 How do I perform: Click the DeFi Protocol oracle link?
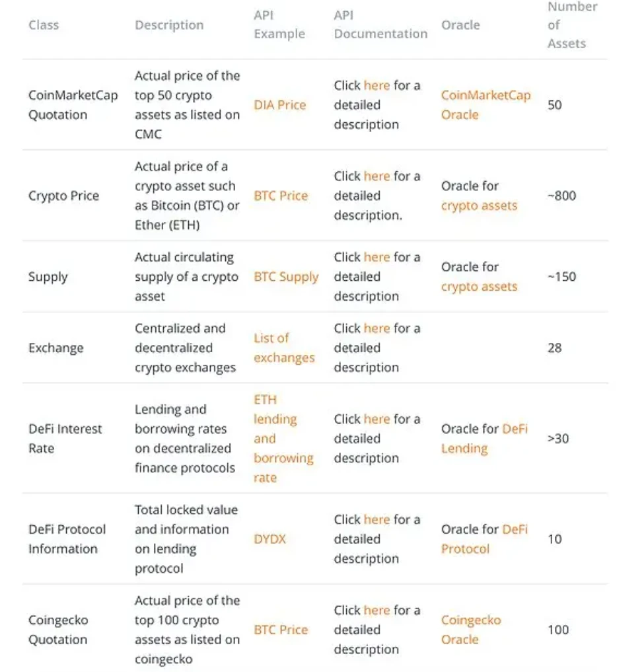click(483, 539)
